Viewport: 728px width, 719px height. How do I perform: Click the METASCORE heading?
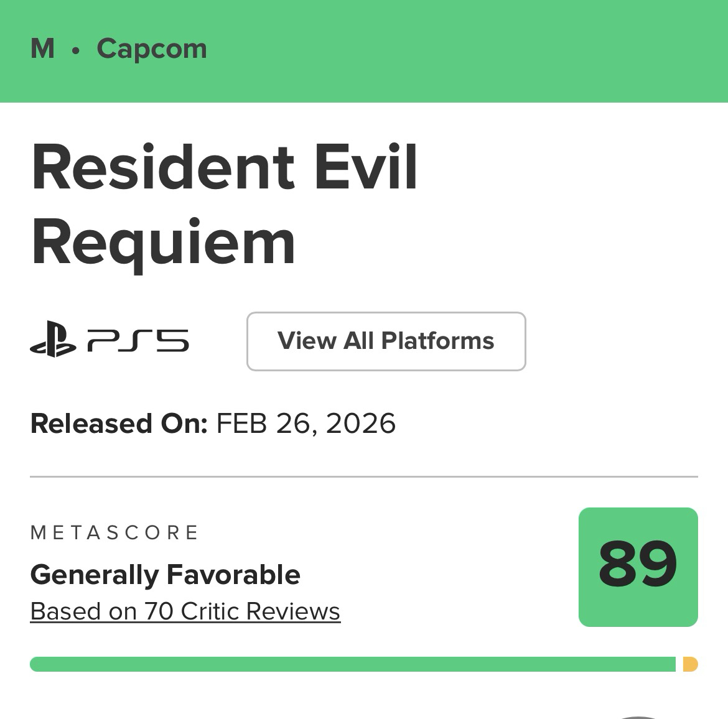point(114,532)
